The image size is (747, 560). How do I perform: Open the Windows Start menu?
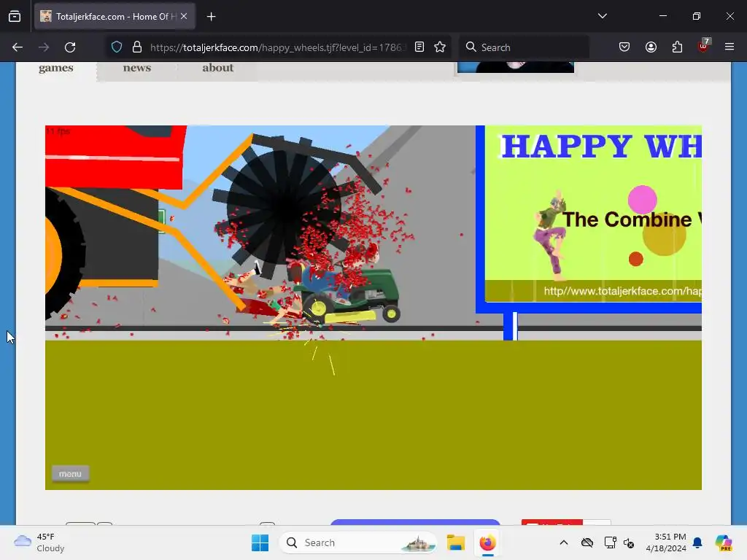pyautogui.click(x=260, y=542)
